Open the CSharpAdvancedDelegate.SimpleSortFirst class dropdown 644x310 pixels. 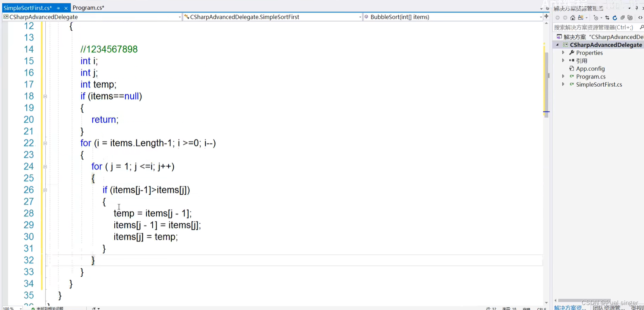[360, 17]
